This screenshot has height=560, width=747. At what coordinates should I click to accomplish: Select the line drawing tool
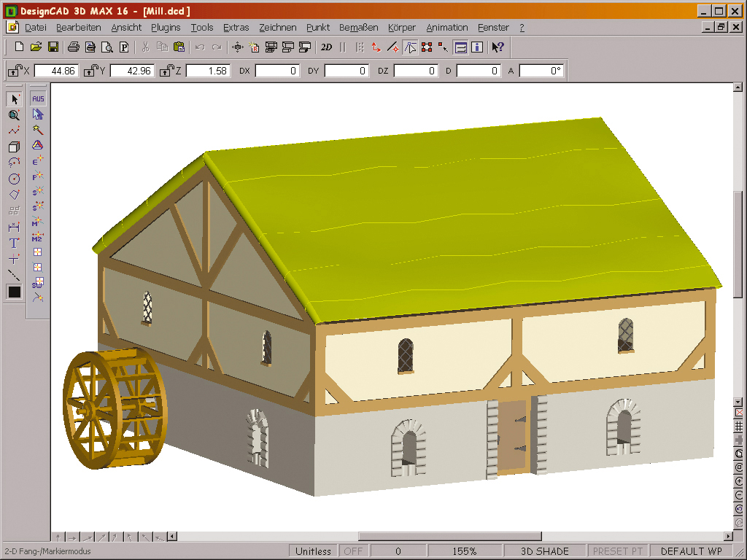15,130
